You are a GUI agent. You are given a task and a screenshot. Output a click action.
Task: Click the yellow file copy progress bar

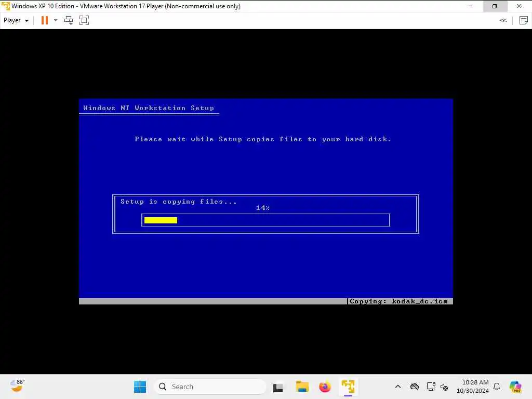(x=161, y=220)
